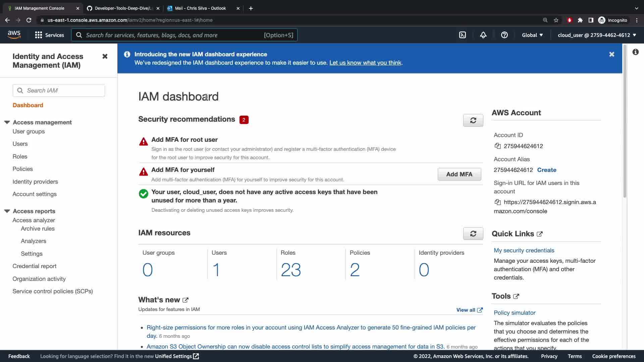The height and width of the screenshot is (362, 644).
Task: Switch to the Outlook Mail browser tab
Action: click(201, 8)
